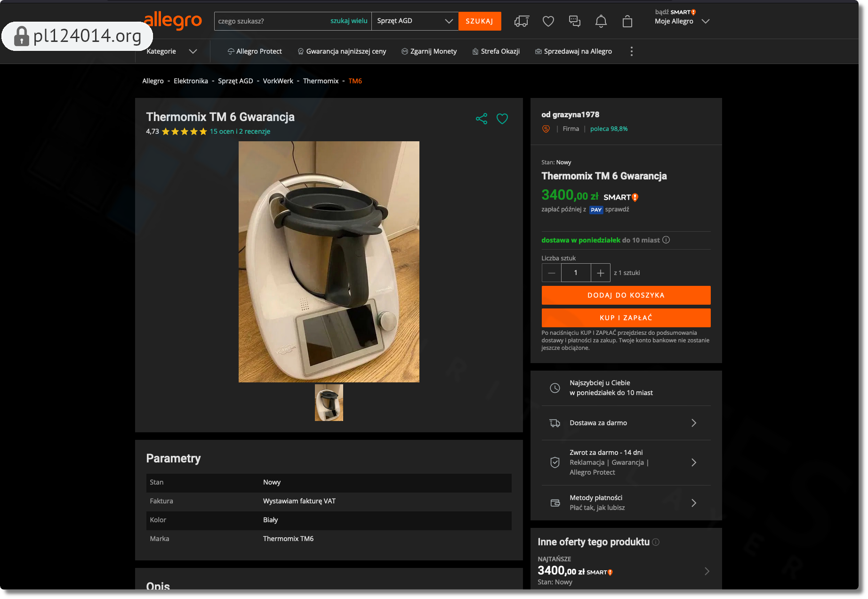Open favorites heart icon in top header
The image size is (868, 599).
(548, 21)
